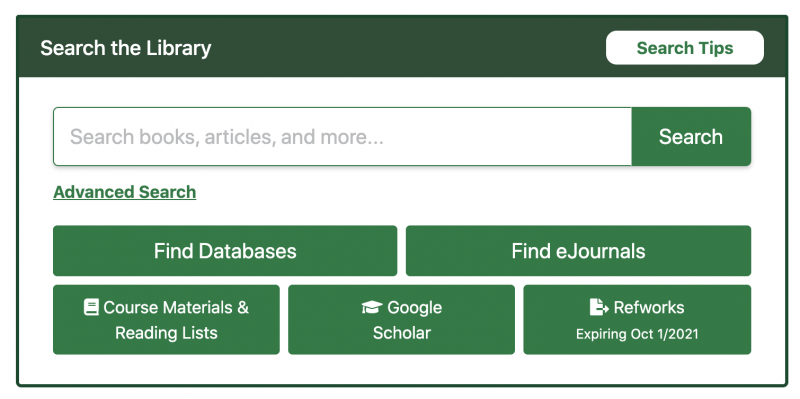
Task: Click the 'Search books, articles' placeholder text
Action: [227, 137]
